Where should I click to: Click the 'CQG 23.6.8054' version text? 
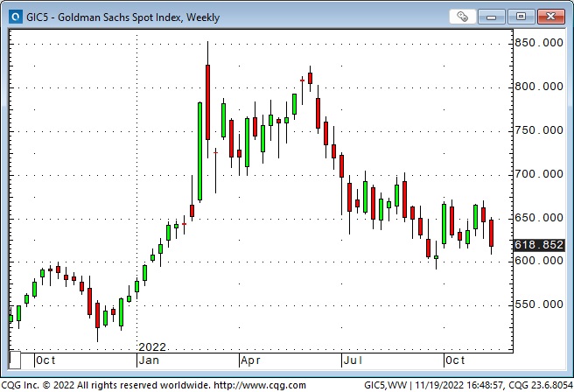click(x=541, y=385)
